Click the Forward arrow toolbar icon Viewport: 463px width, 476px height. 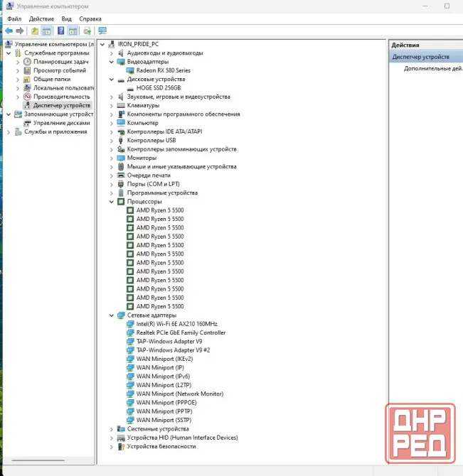tap(20, 31)
